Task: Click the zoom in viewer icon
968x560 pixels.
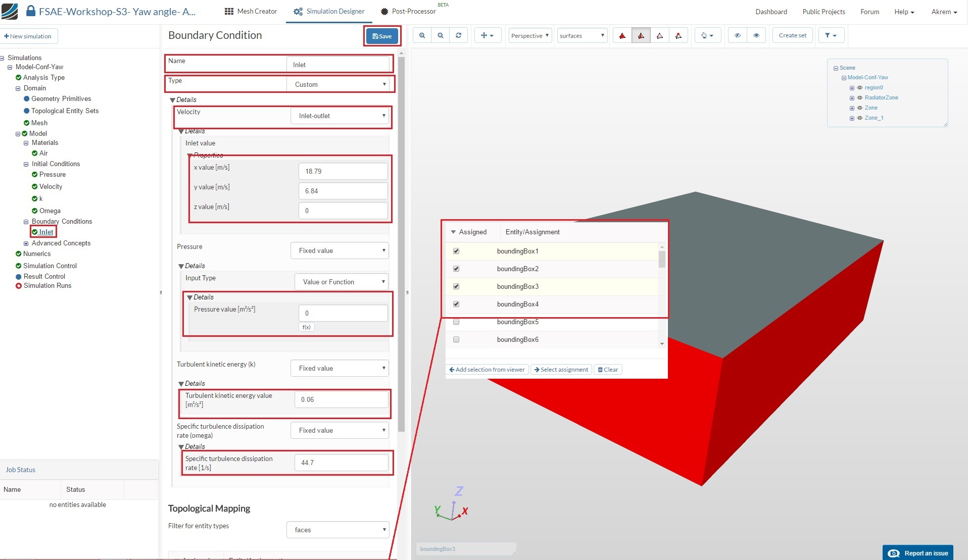Action: 422,35
